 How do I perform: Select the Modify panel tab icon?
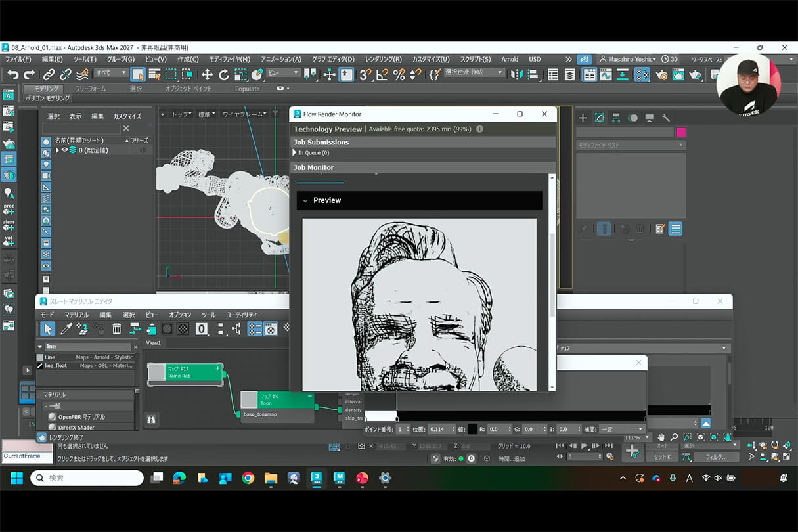(600, 118)
